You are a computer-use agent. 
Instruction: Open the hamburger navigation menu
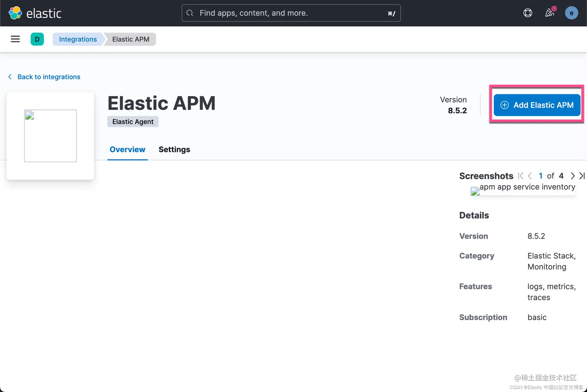coord(15,39)
